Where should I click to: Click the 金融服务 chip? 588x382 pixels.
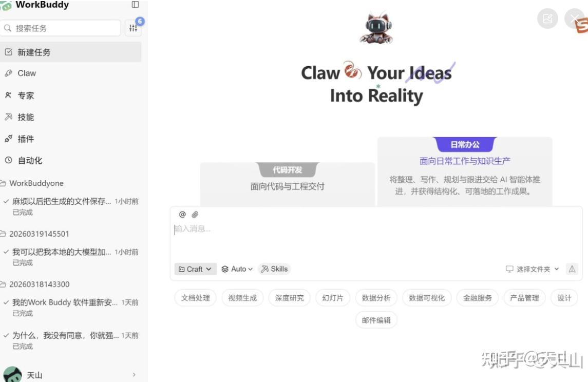click(x=478, y=298)
